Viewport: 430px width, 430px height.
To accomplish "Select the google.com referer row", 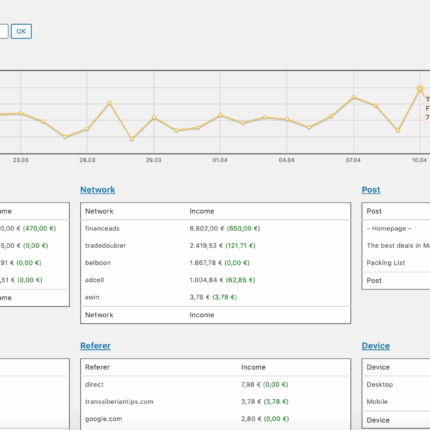I will click(215, 419).
